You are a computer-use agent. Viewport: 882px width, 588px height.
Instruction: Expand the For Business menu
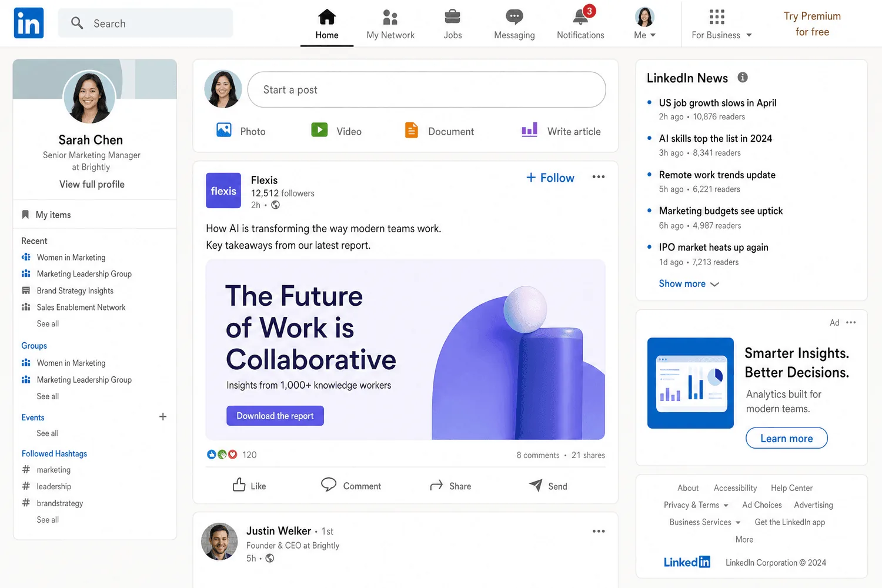[x=721, y=24]
